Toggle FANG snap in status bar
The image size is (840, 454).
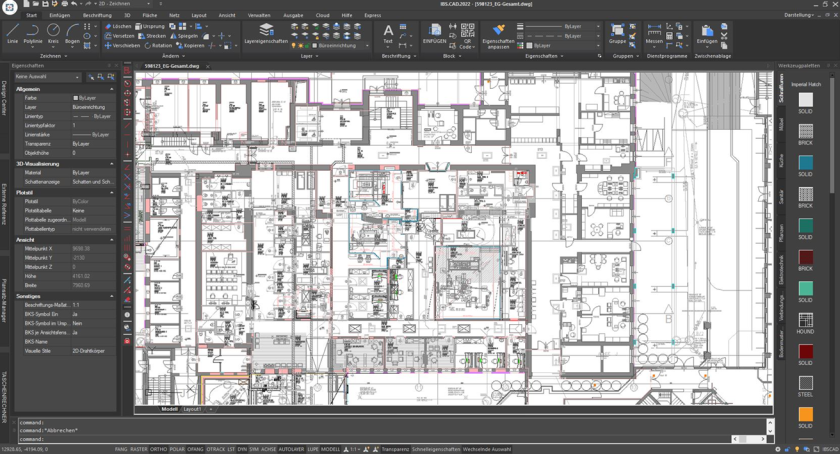pos(121,449)
